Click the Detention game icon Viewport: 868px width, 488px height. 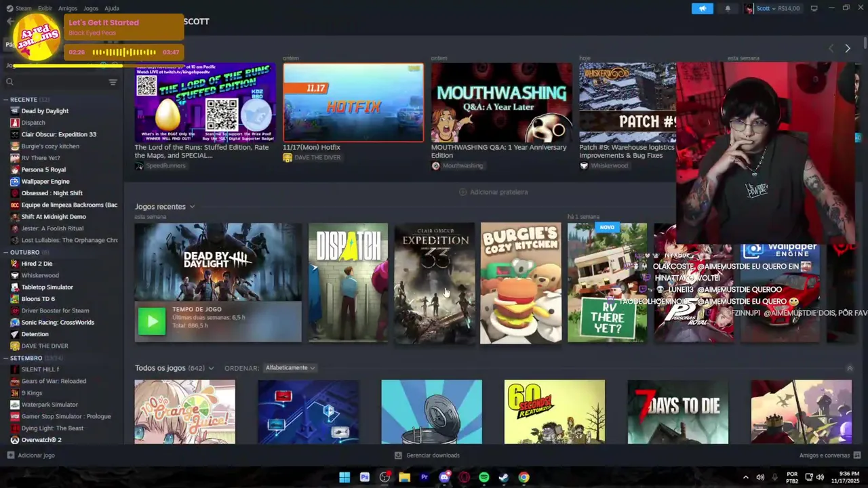(x=15, y=334)
